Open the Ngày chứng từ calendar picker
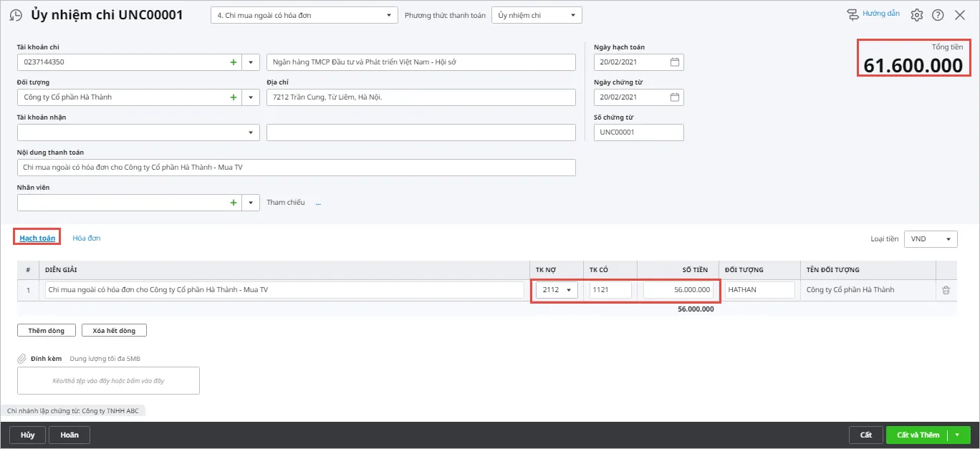This screenshot has width=980, height=449. point(674,97)
